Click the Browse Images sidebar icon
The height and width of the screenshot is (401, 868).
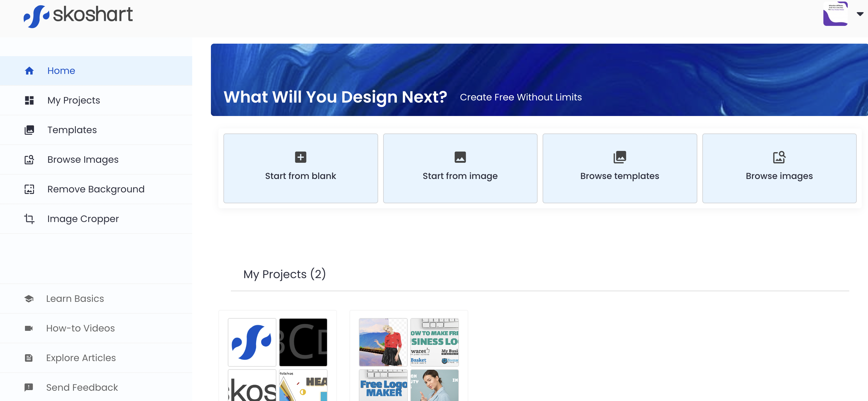[x=29, y=160]
